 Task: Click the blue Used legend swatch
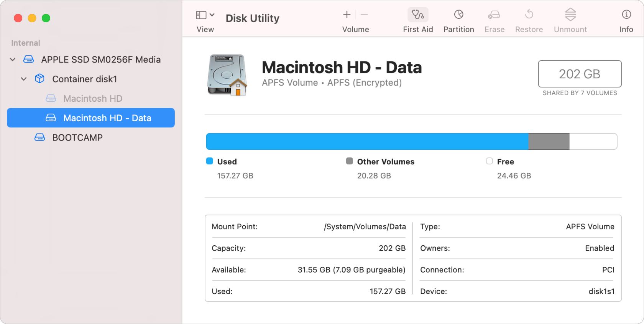coord(210,161)
